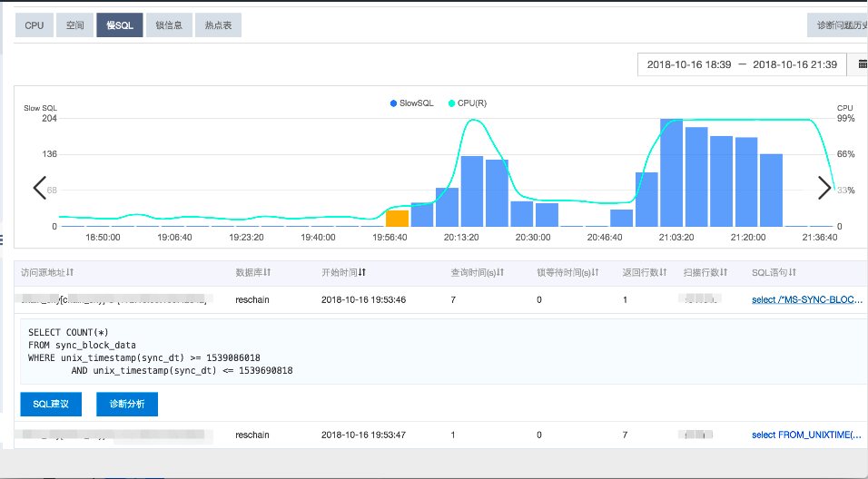The image size is (868, 479).
Task: Click the SlowSQL bar at 20:13:20
Action: pos(471,191)
